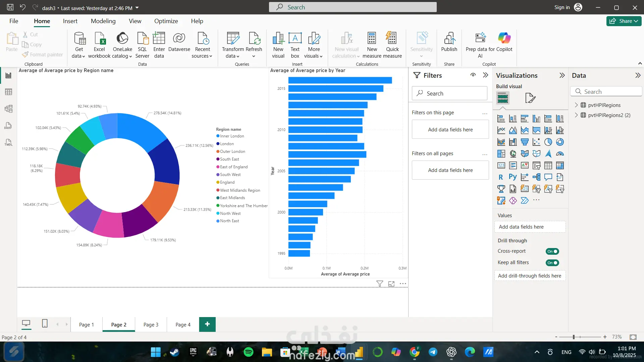Open the Get data icon
Viewport: 644px width, 362px height.
click(x=79, y=39)
